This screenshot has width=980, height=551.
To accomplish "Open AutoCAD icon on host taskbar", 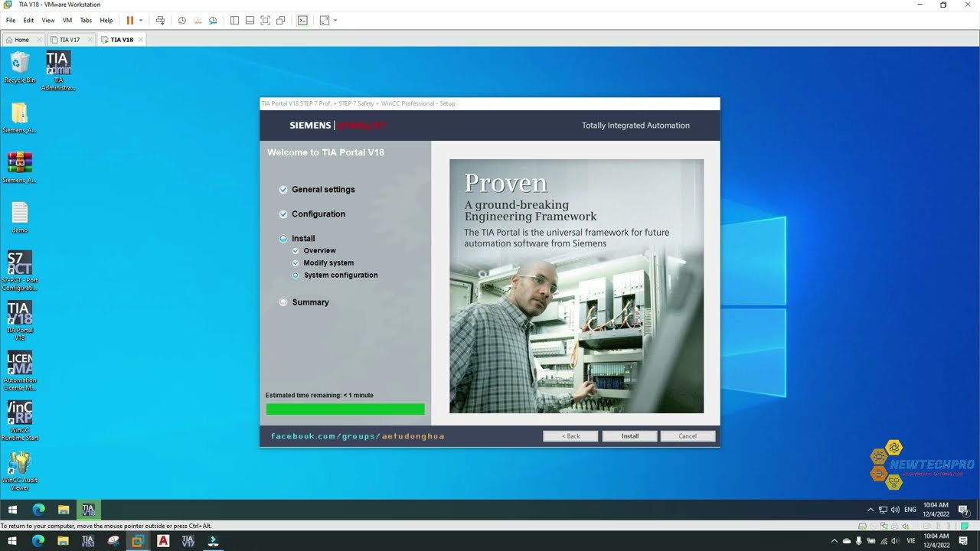I will pyautogui.click(x=163, y=541).
